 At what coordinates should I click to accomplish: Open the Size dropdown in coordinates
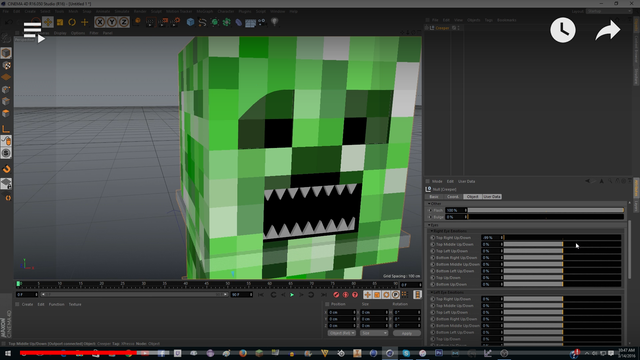(x=374, y=333)
